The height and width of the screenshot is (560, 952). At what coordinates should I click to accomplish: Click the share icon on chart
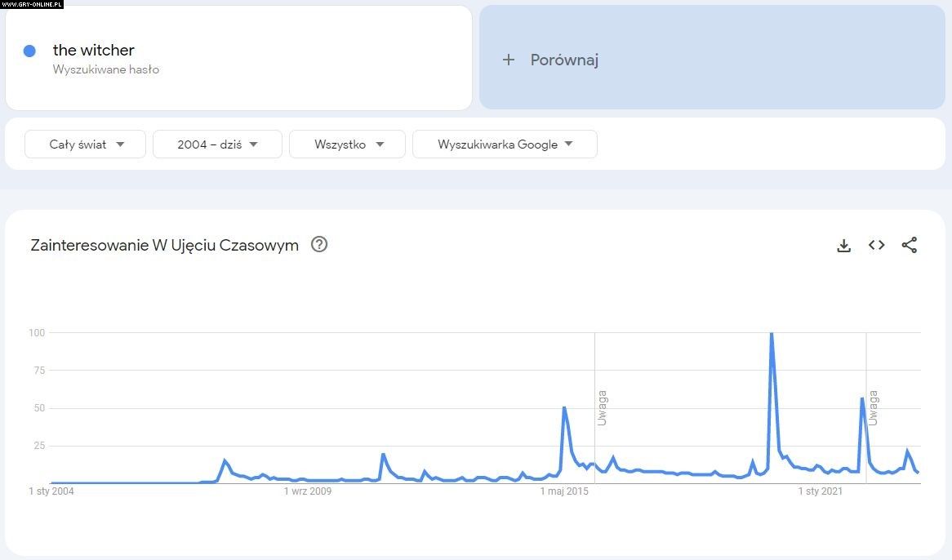(x=909, y=245)
